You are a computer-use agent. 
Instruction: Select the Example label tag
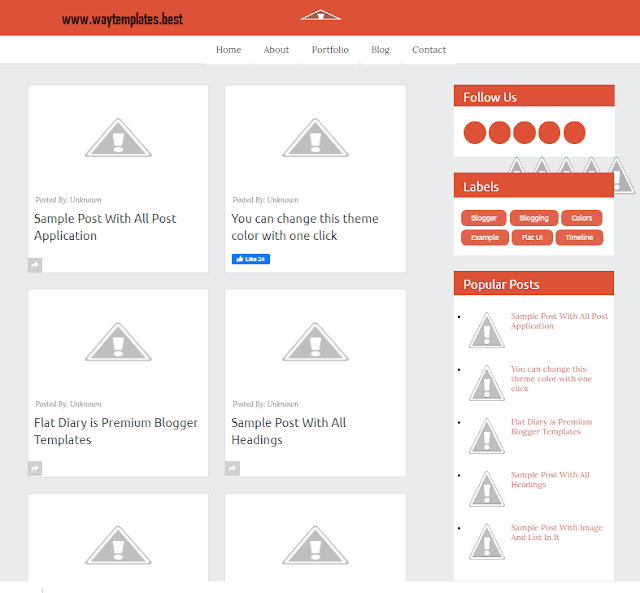(485, 238)
